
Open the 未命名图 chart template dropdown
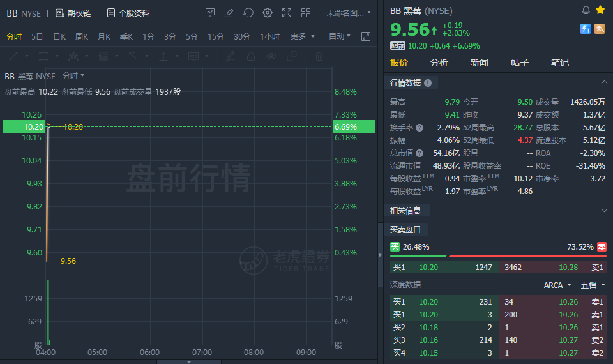pos(349,13)
